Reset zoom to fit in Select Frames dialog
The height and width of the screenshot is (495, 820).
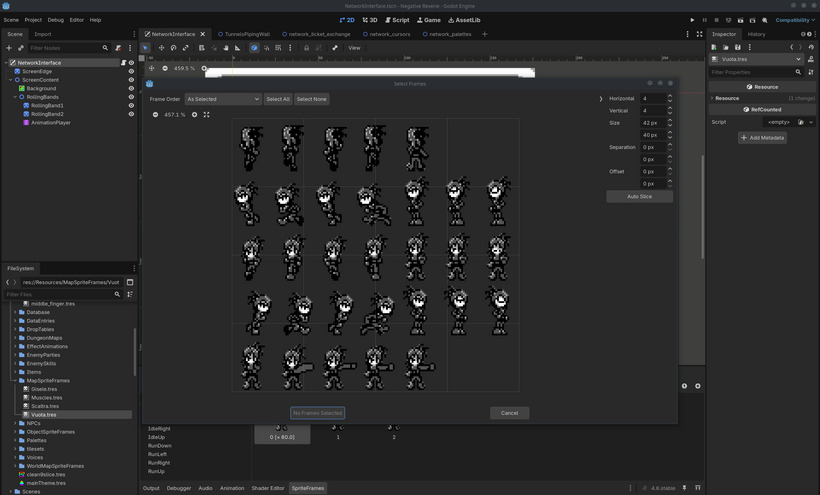pyautogui.click(x=207, y=114)
